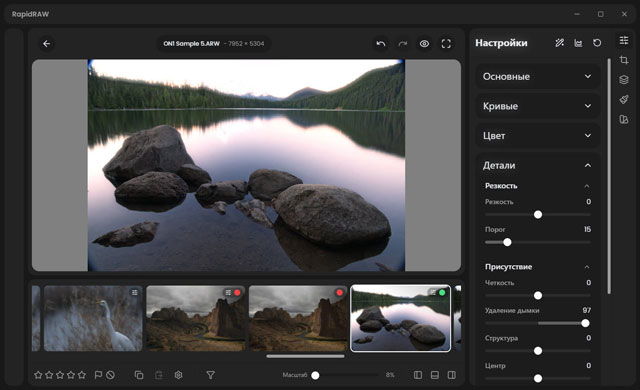Viewport: 640px width, 390px height.
Task: Adjust the Резкость slider handle
Action: click(x=538, y=215)
